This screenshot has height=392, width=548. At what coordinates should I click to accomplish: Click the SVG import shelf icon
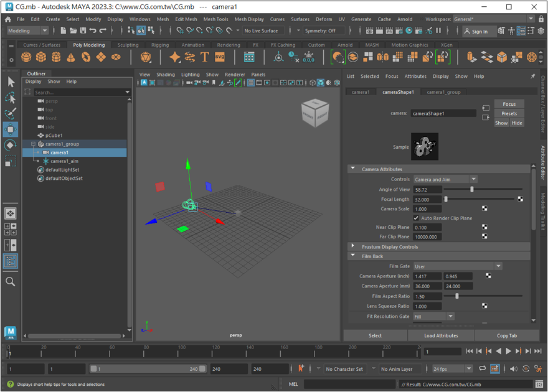(x=220, y=57)
